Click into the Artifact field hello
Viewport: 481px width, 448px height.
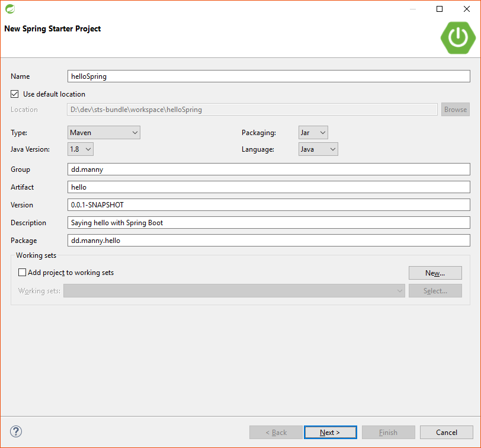269,187
